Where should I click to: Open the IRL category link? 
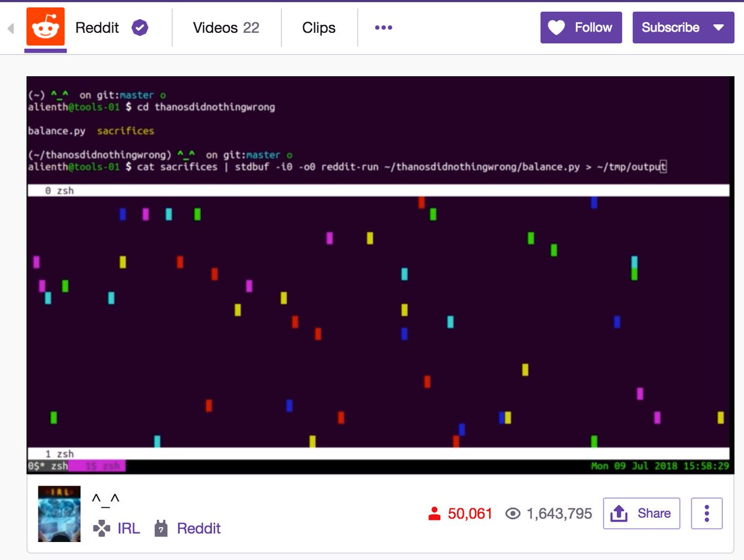pyautogui.click(x=128, y=528)
